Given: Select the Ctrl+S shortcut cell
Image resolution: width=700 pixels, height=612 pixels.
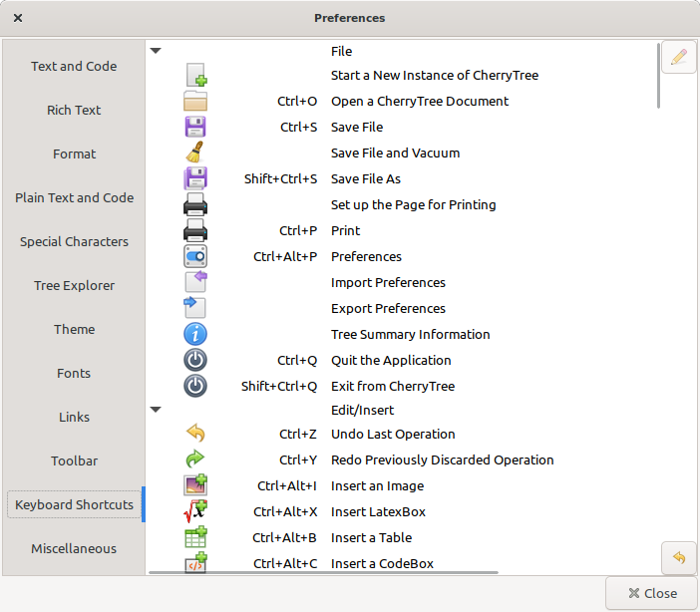Looking at the screenshot, I should click(299, 128).
